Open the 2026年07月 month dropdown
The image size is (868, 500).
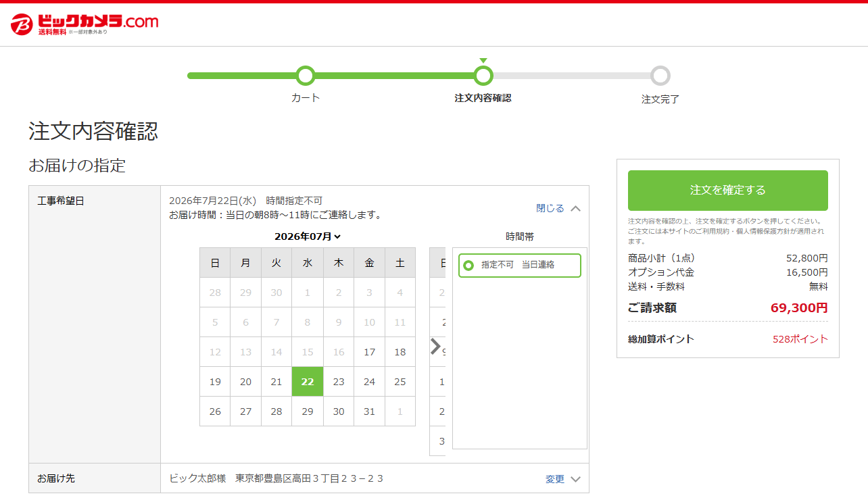308,236
